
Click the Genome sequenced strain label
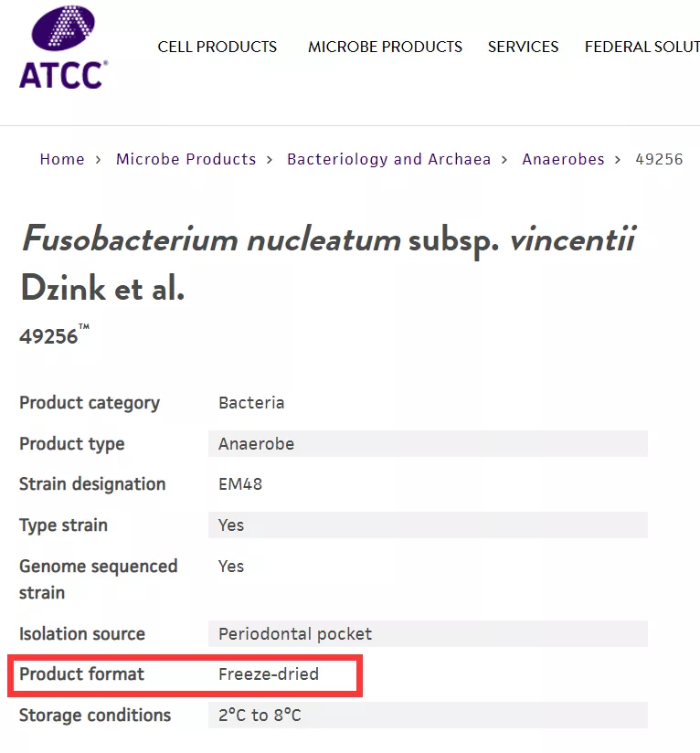coord(99,579)
